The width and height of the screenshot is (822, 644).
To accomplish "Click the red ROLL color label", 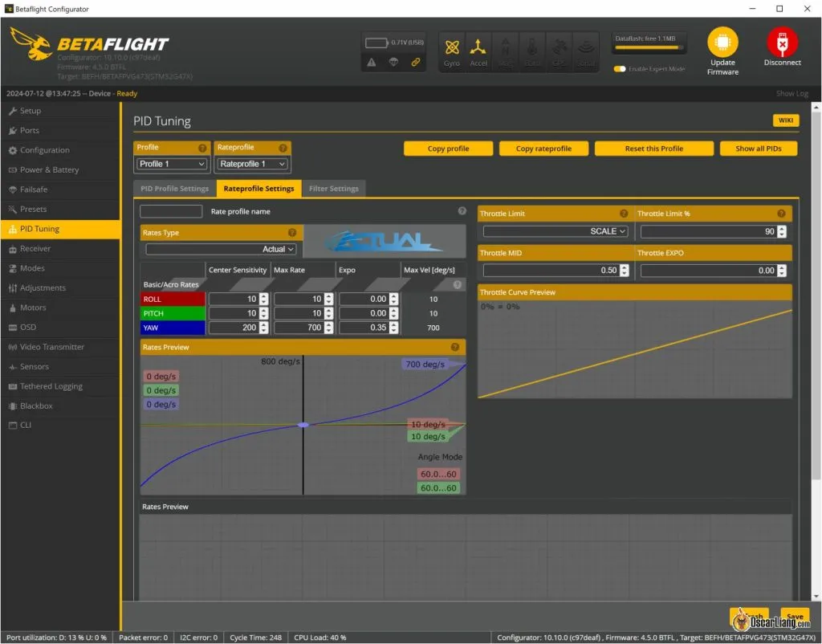I will [x=173, y=299].
